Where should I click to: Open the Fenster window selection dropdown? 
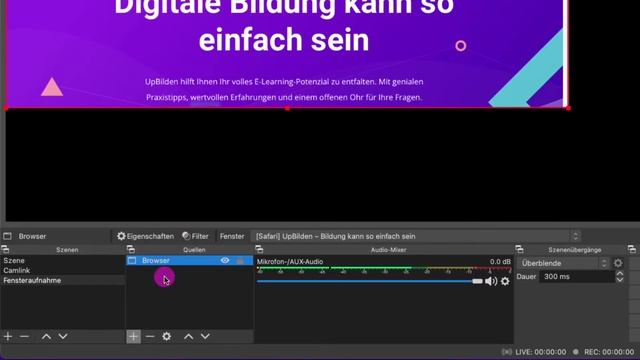(x=416, y=236)
